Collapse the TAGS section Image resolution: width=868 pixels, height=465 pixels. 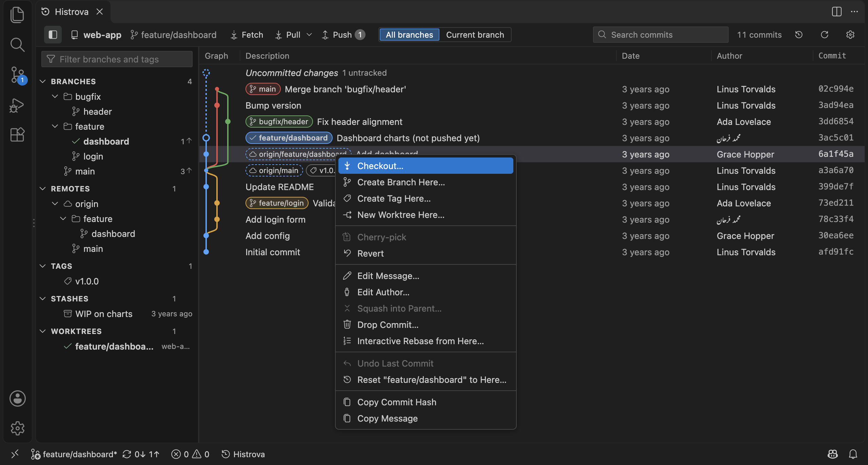[117, 266]
